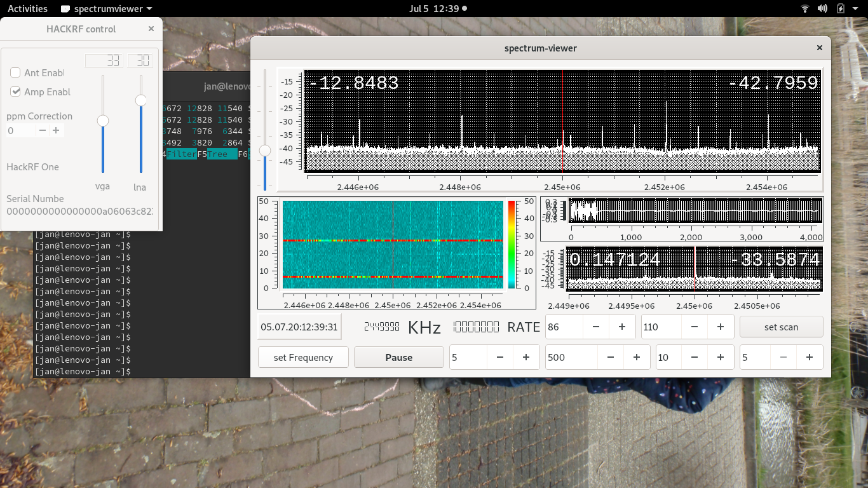Image resolution: width=868 pixels, height=488 pixels.
Task: Increase the spinbox next to Pause button
Action: (526, 357)
